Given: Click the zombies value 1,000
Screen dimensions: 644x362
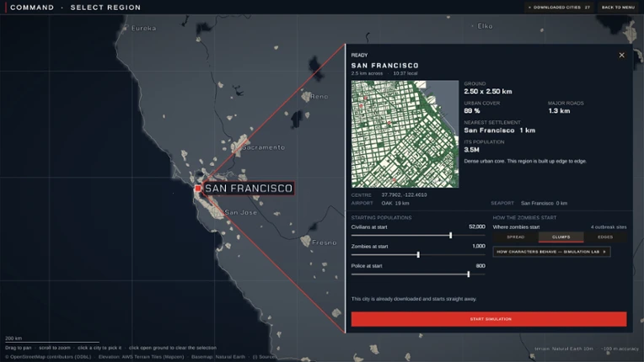Looking at the screenshot, I should click(479, 246).
